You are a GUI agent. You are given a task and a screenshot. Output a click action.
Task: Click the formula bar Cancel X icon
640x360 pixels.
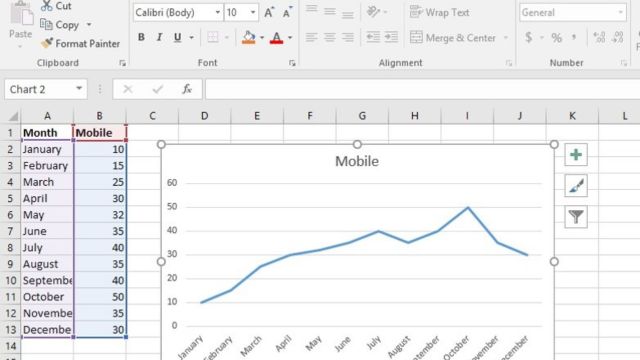(x=128, y=89)
